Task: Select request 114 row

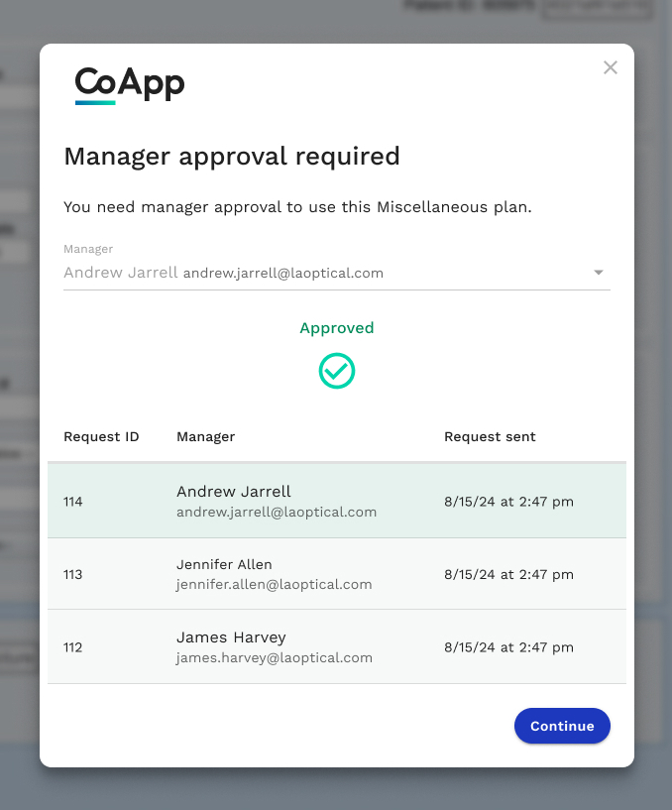Action: pos(337,501)
